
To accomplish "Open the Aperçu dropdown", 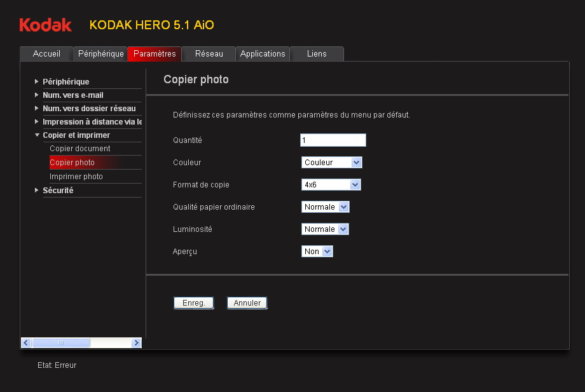I will click(x=317, y=252).
